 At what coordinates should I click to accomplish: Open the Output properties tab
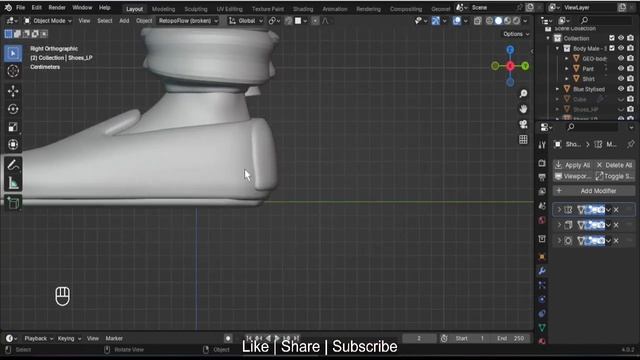coord(542,177)
